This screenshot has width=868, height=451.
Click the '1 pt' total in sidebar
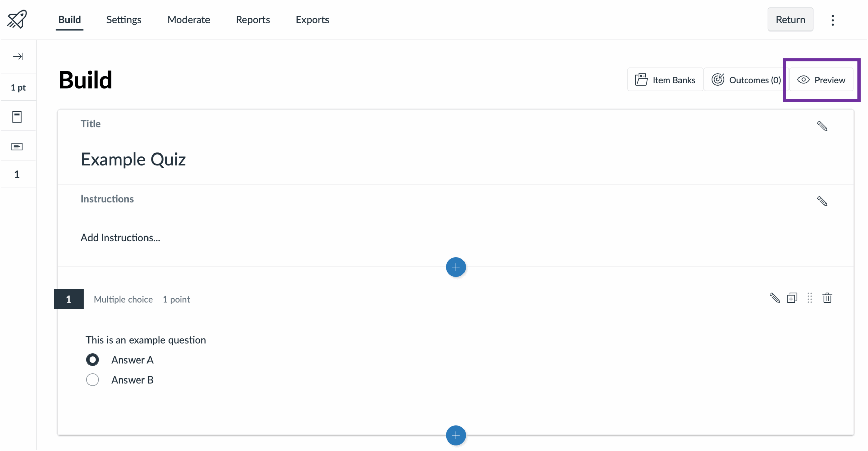click(x=18, y=87)
